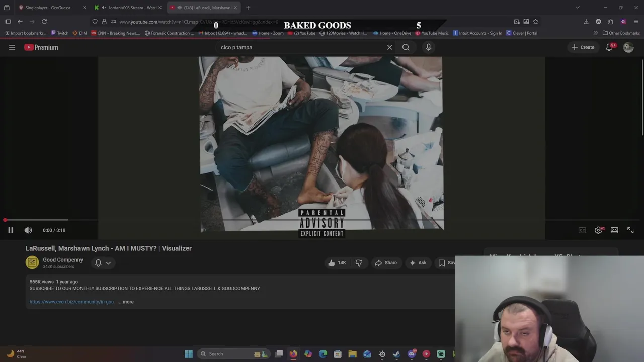Open the CNN Breaking News bookmark
Screen dimensions: 644x362
coord(115,33)
